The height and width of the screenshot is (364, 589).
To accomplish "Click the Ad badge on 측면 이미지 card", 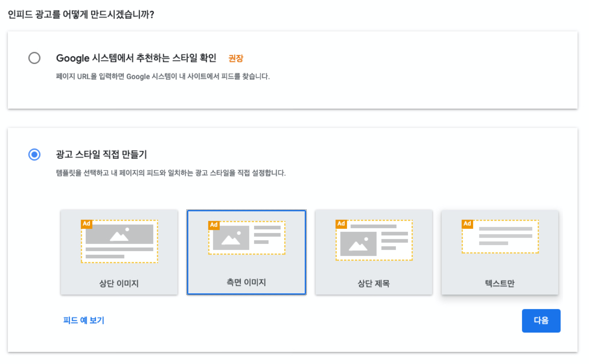I will click(x=214, y=225).
